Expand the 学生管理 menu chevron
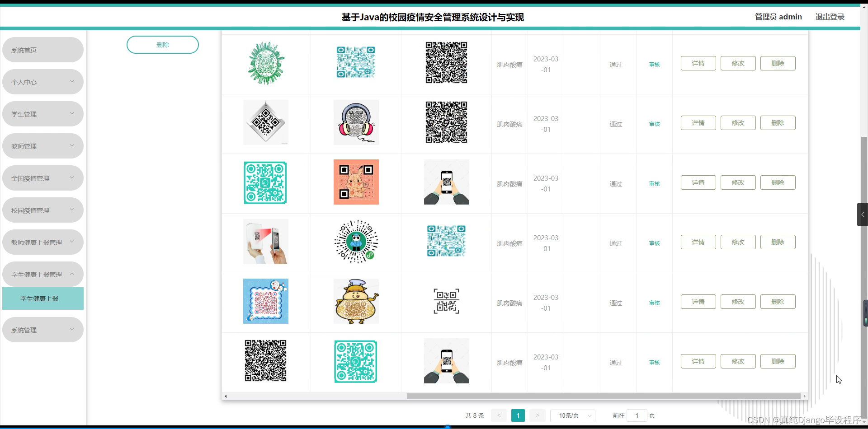 [x=72, y=113]
